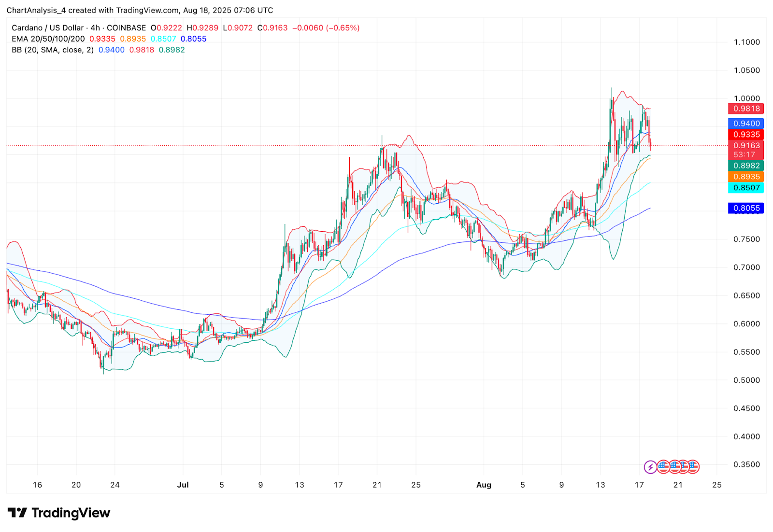Click the 1.0000 level on the price scale

tap(746, 98)
